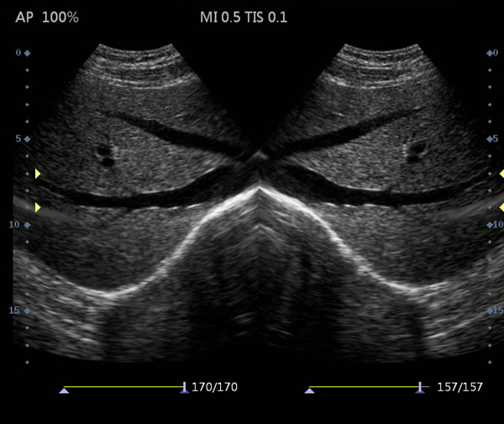The image size is (504, 424).
Task: Click the middle of left cine track
Action: [x=123, y=388]
